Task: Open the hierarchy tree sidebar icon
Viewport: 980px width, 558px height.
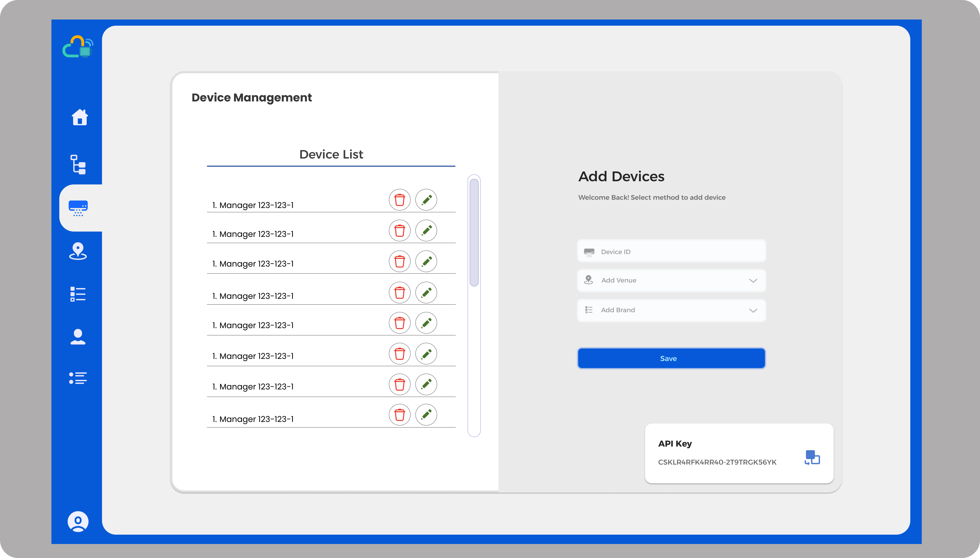Action: (x=78, y=165)
